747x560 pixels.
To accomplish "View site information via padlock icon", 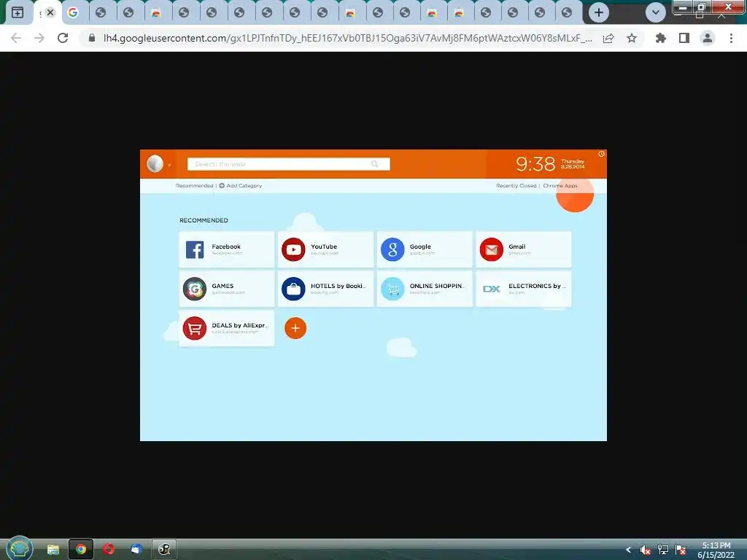I will (x=92, y=38).
